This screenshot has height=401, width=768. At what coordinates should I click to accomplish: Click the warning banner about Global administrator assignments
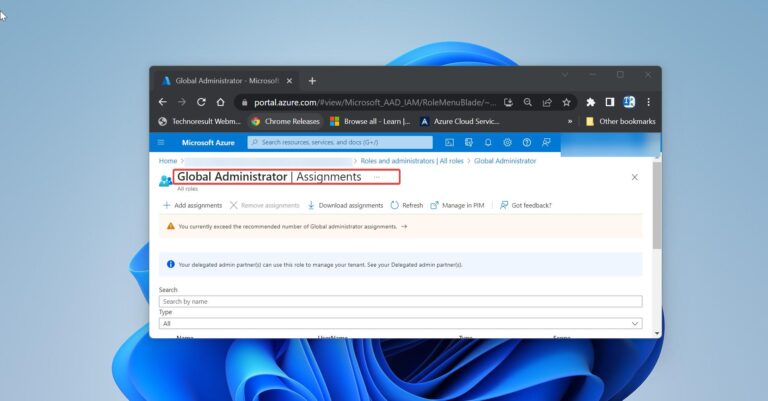pyautogui.click(x=400, y=226)
